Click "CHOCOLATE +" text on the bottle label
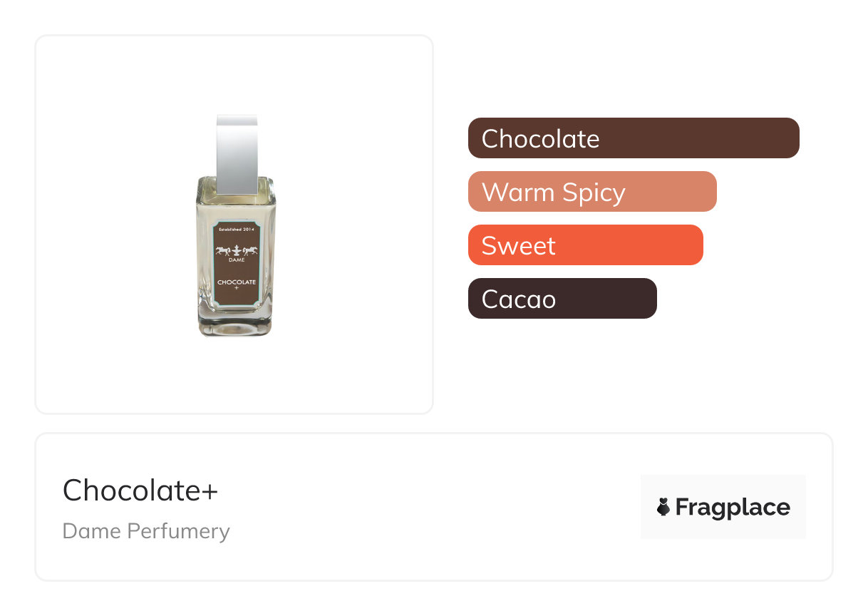 (x=236, y=284)
